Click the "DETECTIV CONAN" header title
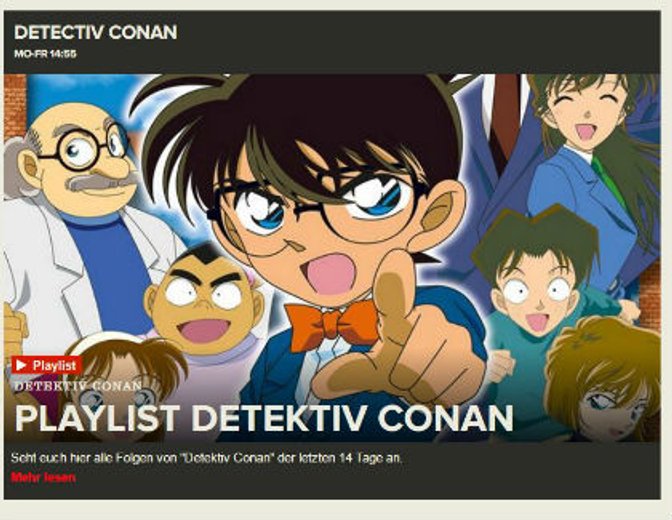 [x=96, y=33]
